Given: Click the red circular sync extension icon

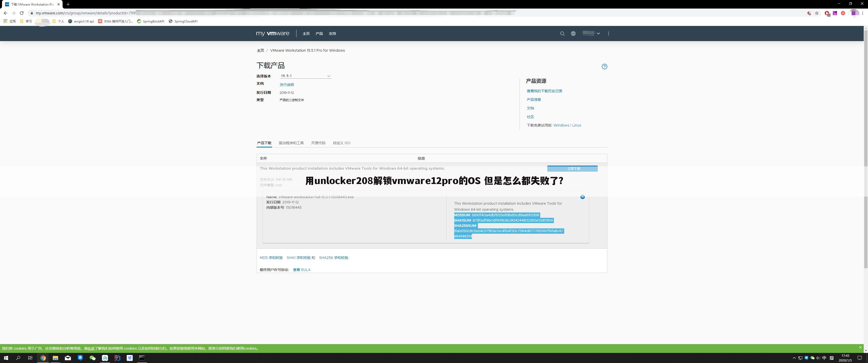Looking at the screenshot, I should click(x=843, y=13).
